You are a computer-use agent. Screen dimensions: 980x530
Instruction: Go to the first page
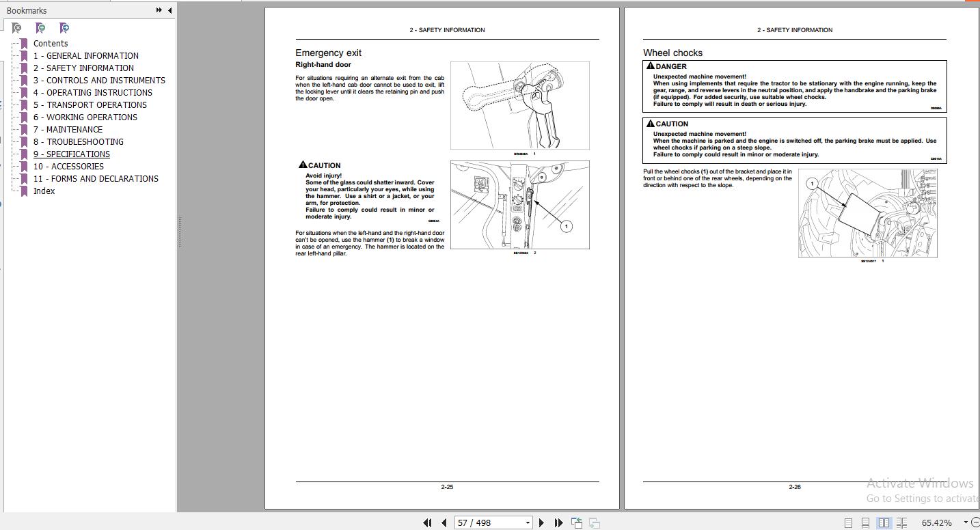[427, 522]
